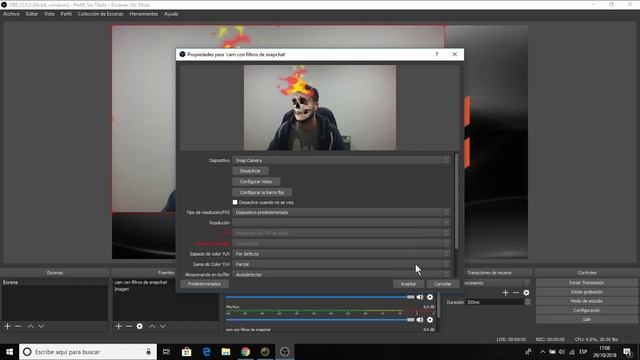
Task: Remove selected source with minus icon
Action: 129,326
